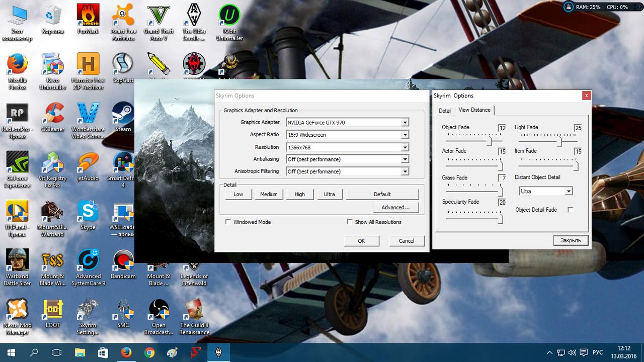This screenshot has height=362, width=644.
Task: Launch Grand Theft Auto V shortcut
Action: 158,23
